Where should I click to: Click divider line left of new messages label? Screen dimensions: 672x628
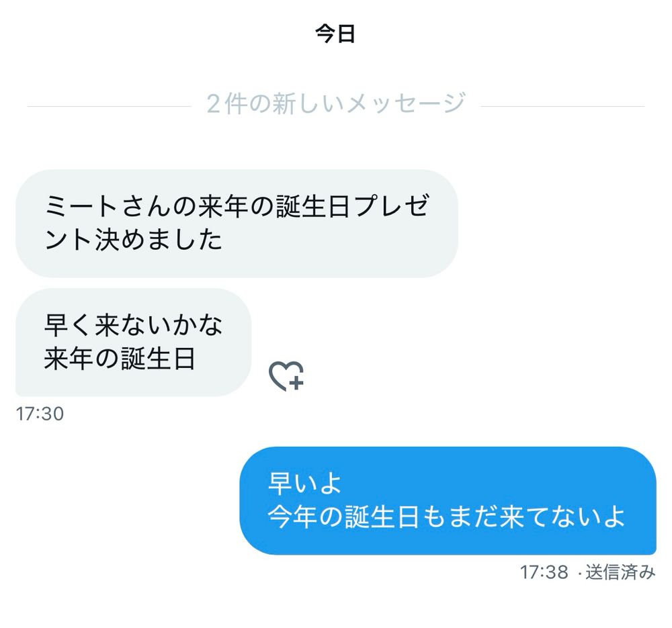[109, 106]
